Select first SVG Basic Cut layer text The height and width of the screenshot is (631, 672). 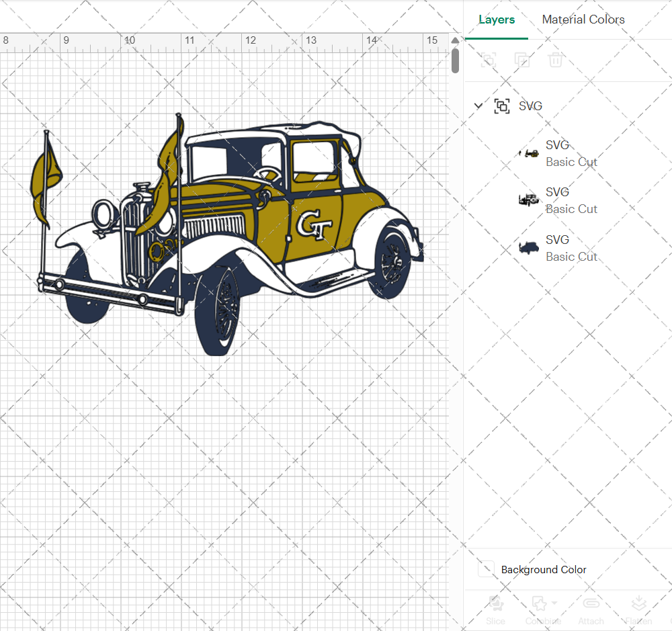tap(571, 153)
